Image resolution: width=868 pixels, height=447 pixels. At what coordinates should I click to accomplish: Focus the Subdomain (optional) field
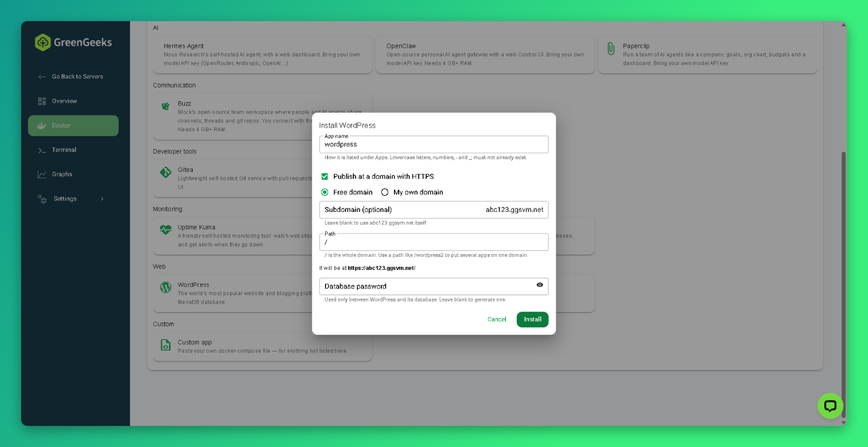click(433, 210)
